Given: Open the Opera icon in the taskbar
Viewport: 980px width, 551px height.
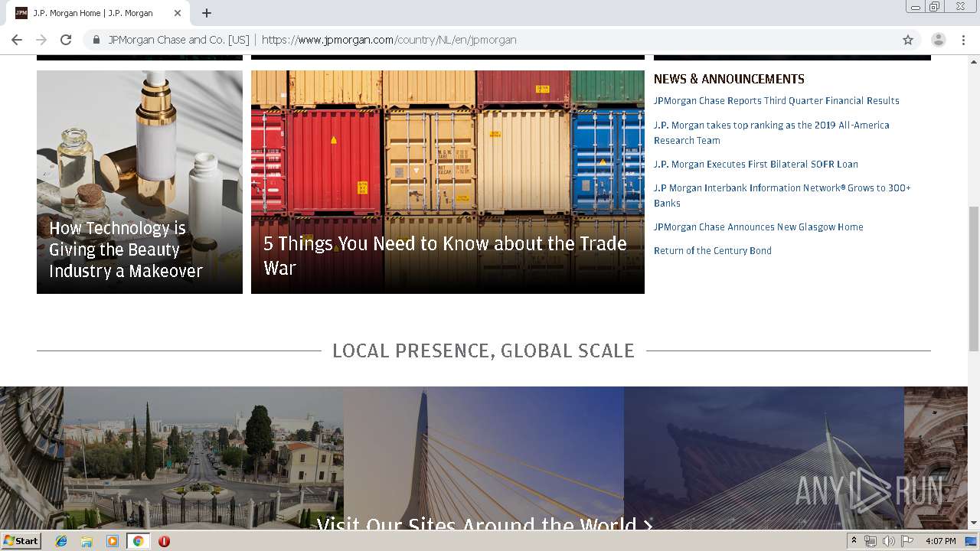Looking at the screenshot, I should tap(164, 541).
